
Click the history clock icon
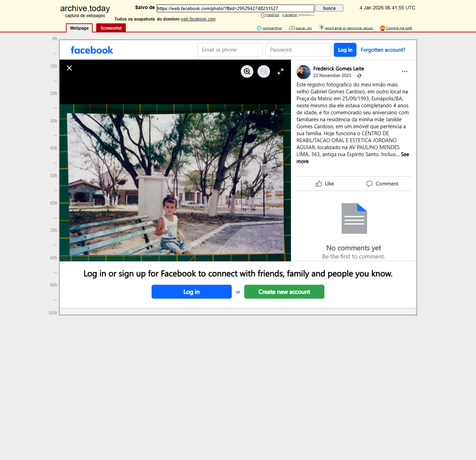263,15
